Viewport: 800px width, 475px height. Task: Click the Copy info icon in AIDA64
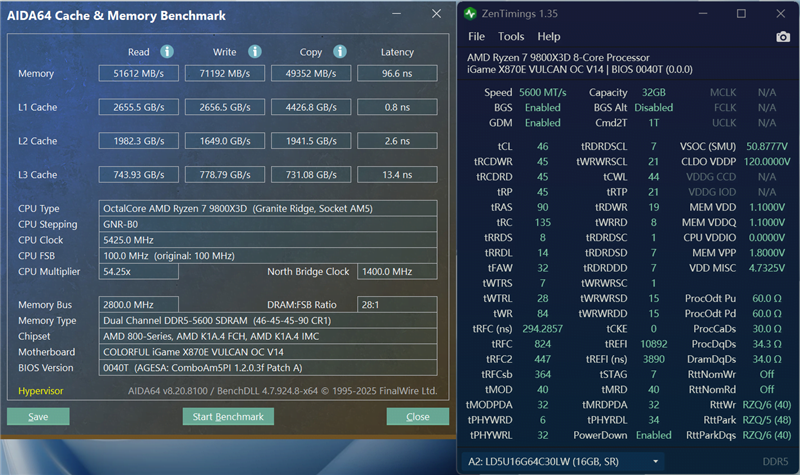coord(340,52)
